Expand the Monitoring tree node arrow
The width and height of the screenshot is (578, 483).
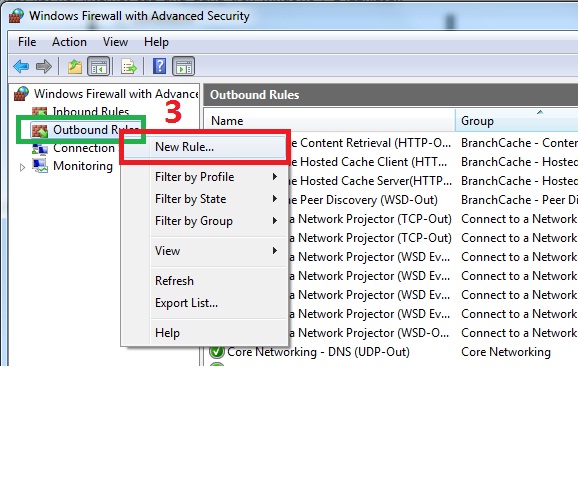[22, 167]
